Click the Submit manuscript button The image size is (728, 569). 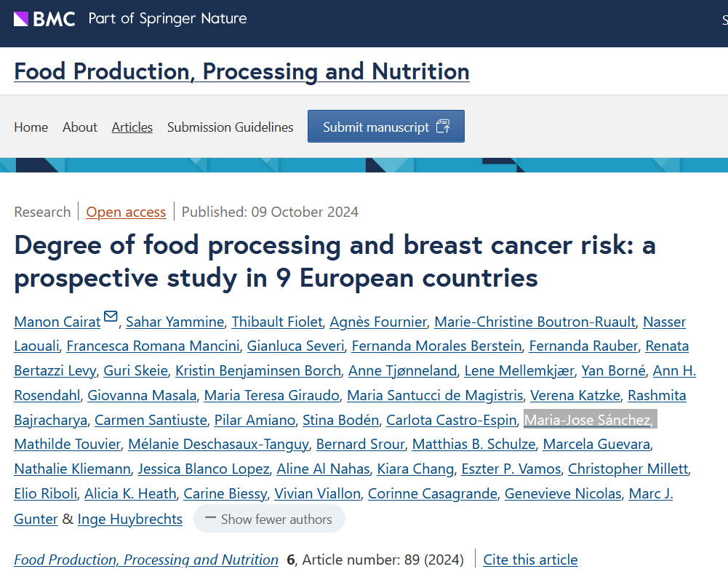[385, 127]
